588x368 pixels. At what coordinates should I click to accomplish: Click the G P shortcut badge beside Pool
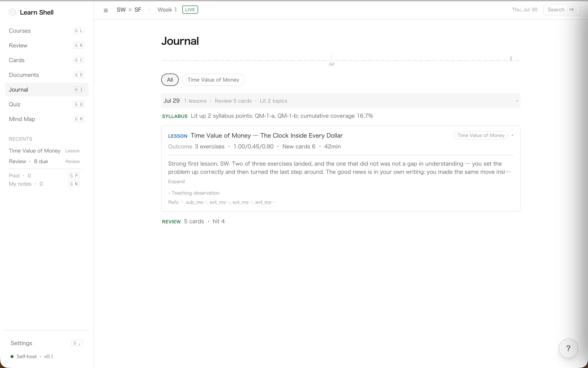tap(74, 176)
